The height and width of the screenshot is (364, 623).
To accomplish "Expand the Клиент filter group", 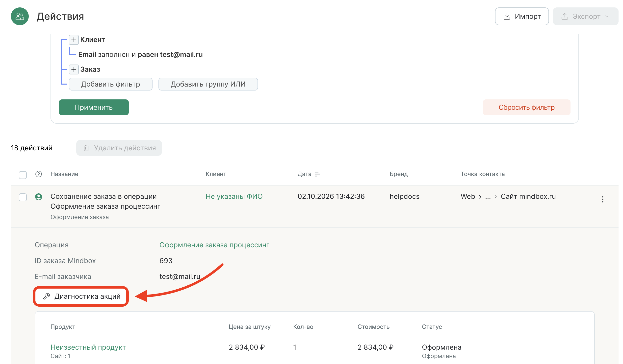I will tap(74, 40).
